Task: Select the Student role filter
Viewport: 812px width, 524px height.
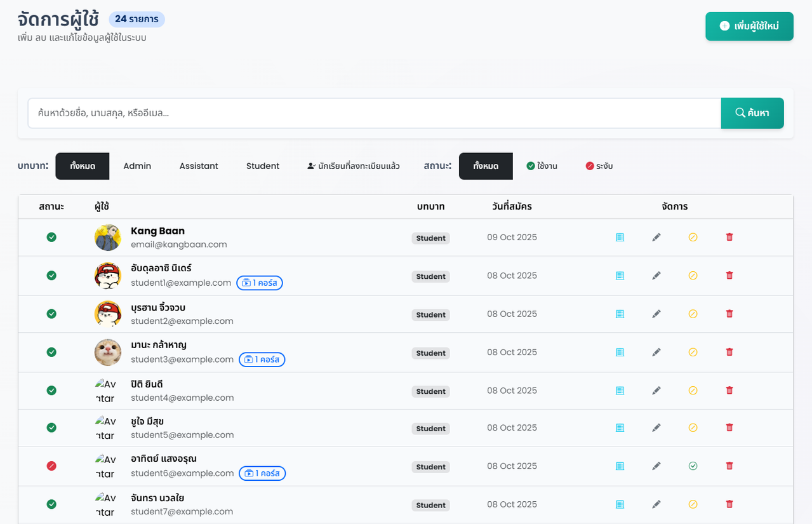Action: pos(263,166)
